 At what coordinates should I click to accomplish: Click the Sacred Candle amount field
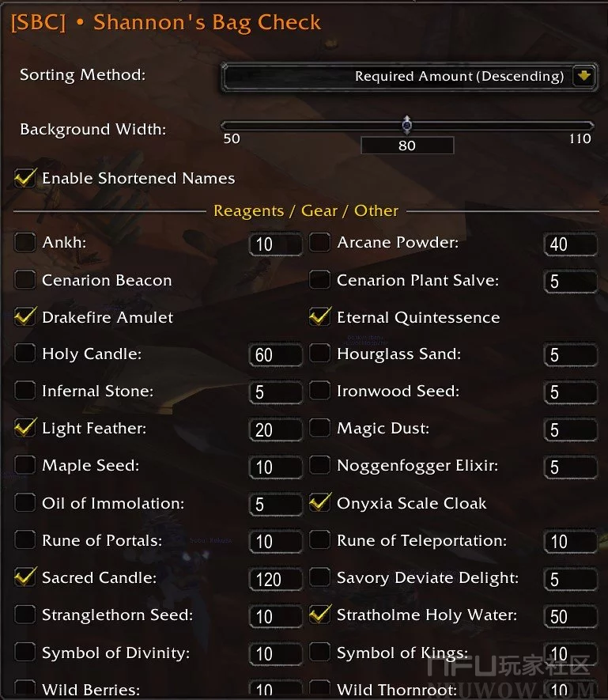point(274,579)
